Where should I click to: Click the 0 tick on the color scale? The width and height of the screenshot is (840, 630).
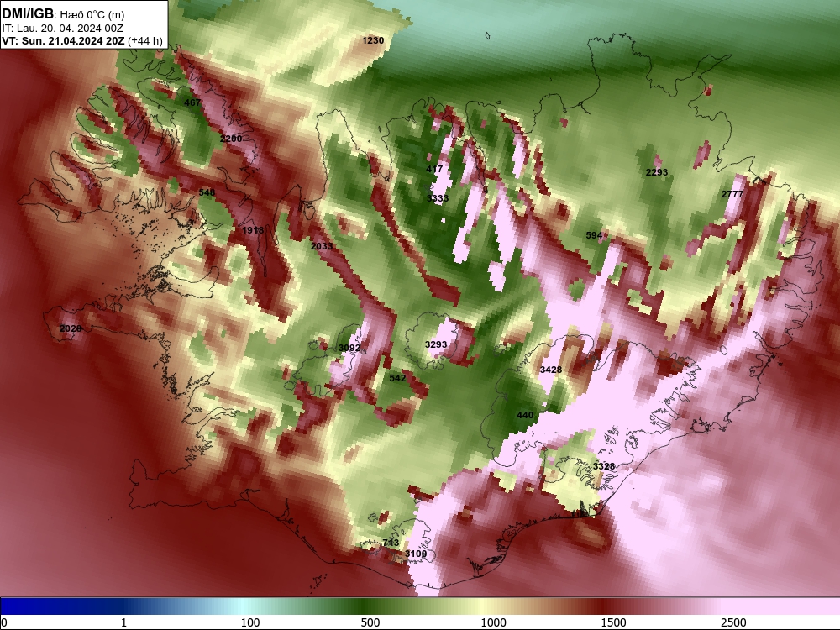(5, 622)
